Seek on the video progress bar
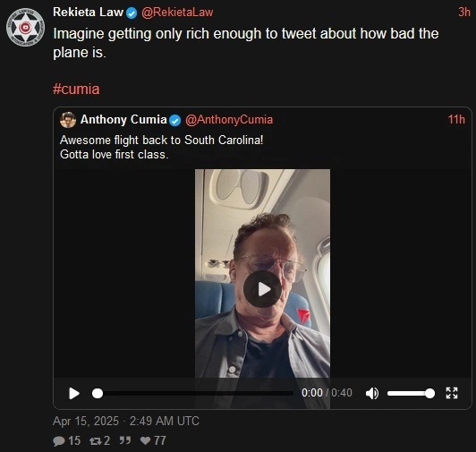 pos(192,393)
